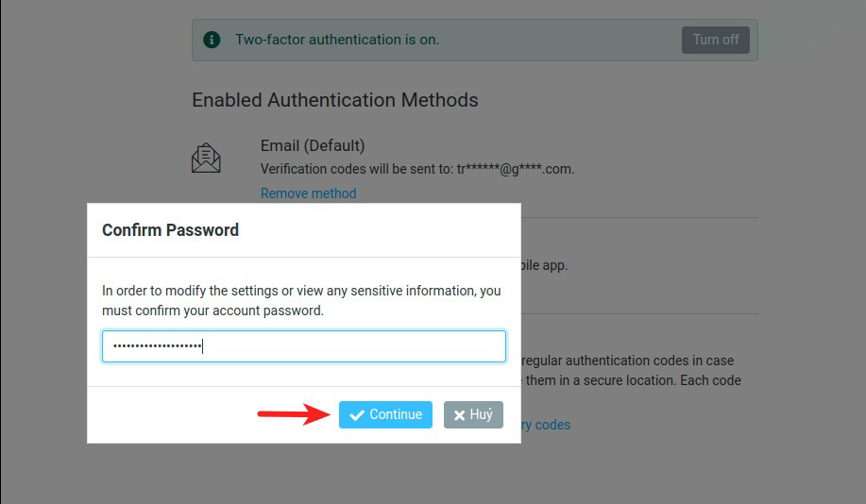The height and width of the screenshot is (504, 866).
Task: Focus the account password input field
Action: coord(303,346)
